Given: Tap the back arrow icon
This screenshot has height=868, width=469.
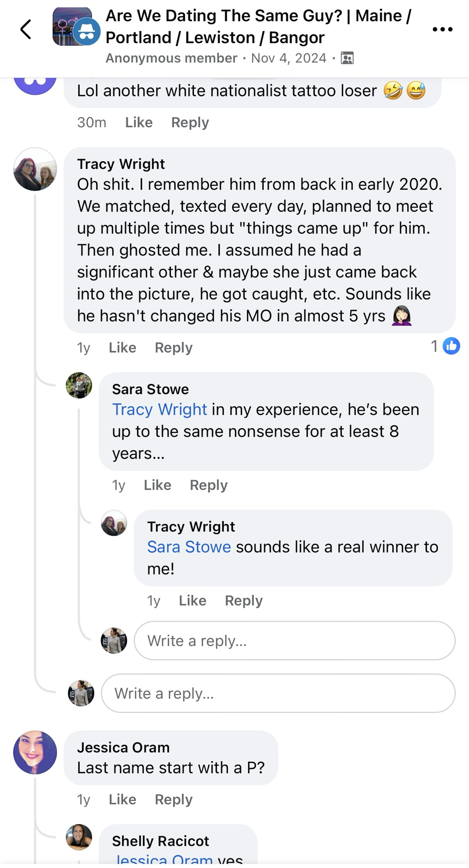Looking at the screenshot, I should click(x=26, y=30).
